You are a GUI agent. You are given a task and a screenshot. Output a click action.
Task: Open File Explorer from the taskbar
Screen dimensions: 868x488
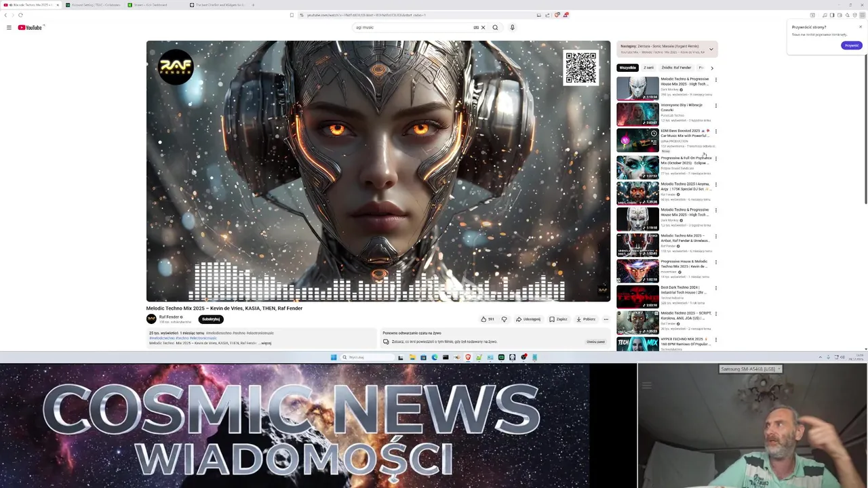pyautogui.click(x=412, y=357)
